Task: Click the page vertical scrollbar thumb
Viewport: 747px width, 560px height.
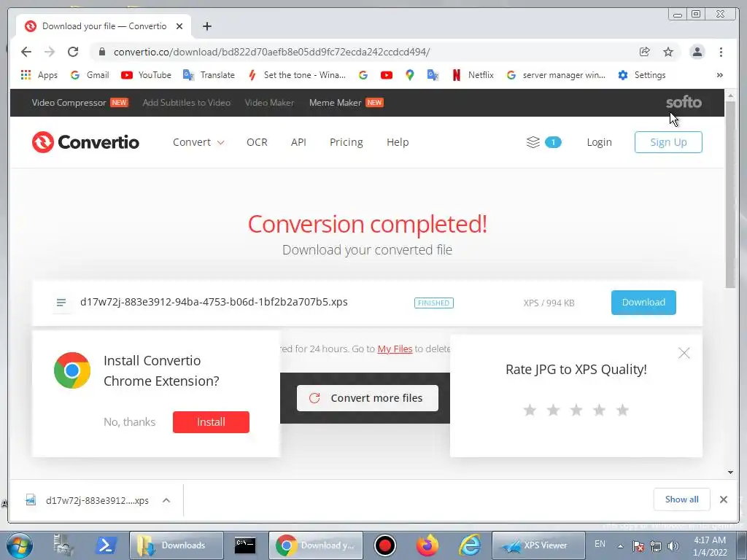Action: [730, 195]
